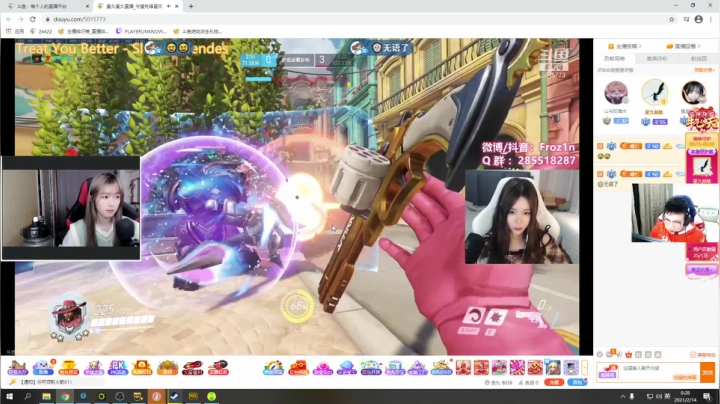Open the center top contributor sword avatar

(x=654, y=92)
